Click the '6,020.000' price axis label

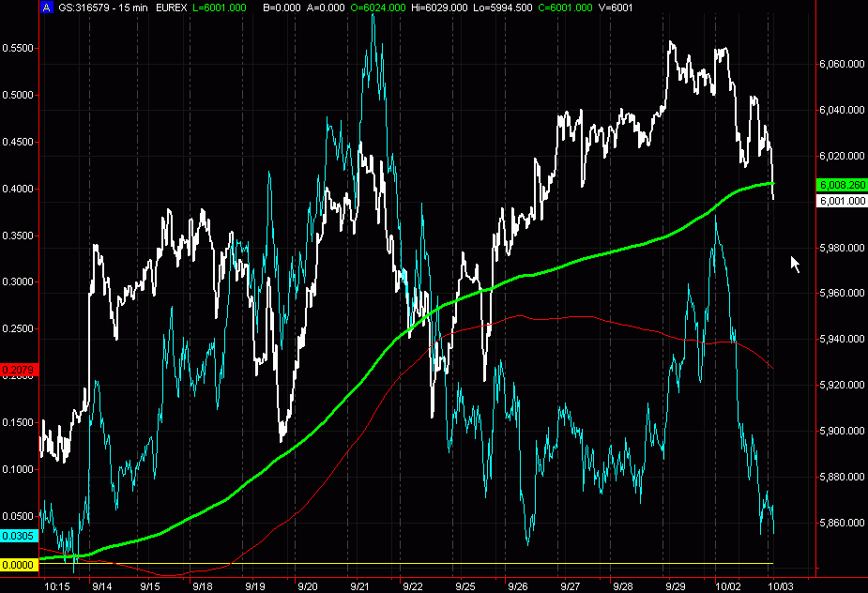[x=842, y=156]
